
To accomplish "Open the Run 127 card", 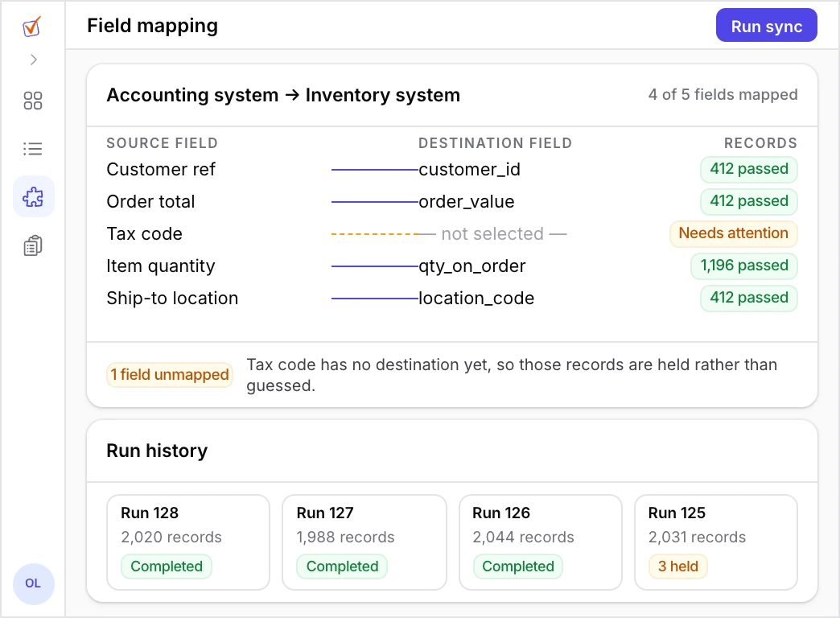I will (364, 542).
